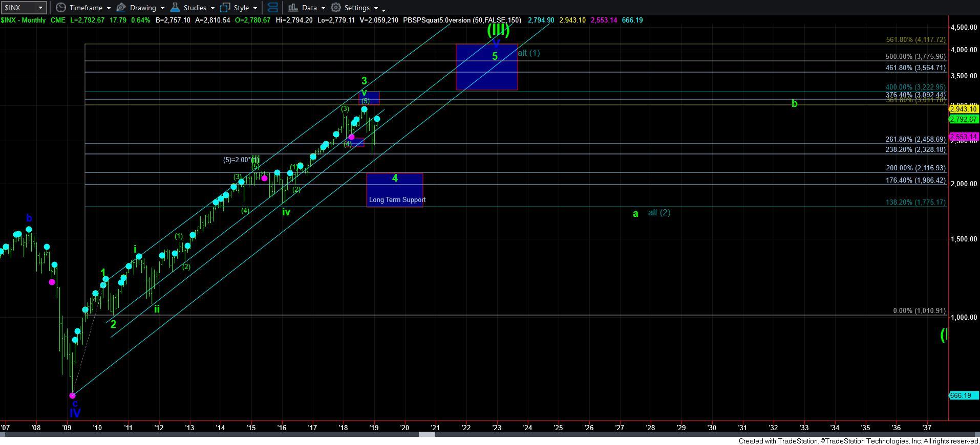Open the Data menu label

pos(309,8)
